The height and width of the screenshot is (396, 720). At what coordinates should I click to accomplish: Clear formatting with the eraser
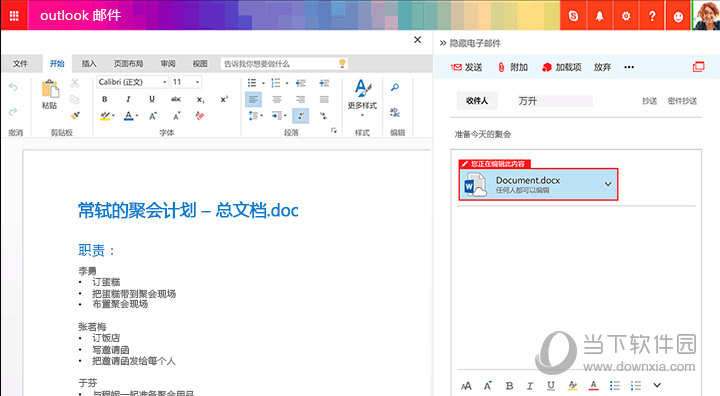tap(200, 116)
